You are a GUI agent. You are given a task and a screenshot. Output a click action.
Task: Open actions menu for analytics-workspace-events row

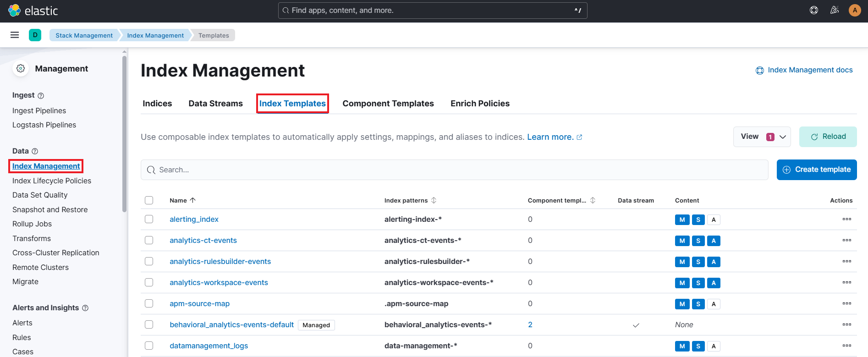tap(847, 282)
